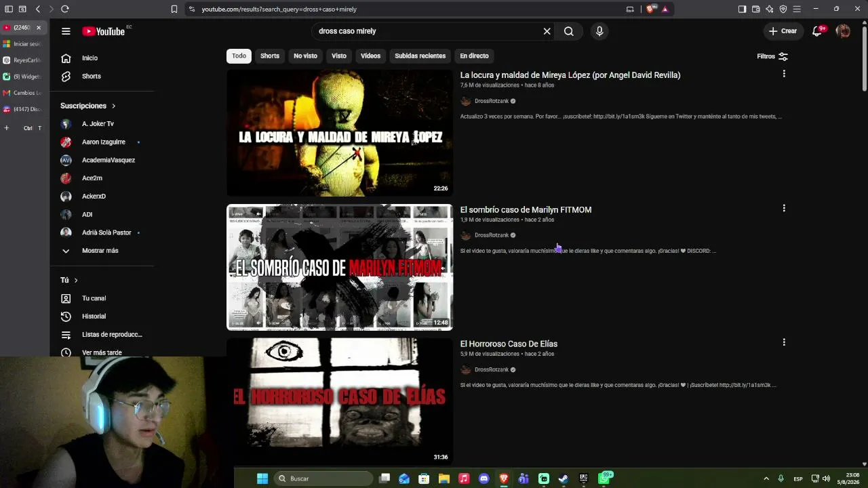Image resolution: width=868 pixels, height=488 pixels.
Task: Open Brave Leo AI assistant icon
Action: click(x=770, y=9)
